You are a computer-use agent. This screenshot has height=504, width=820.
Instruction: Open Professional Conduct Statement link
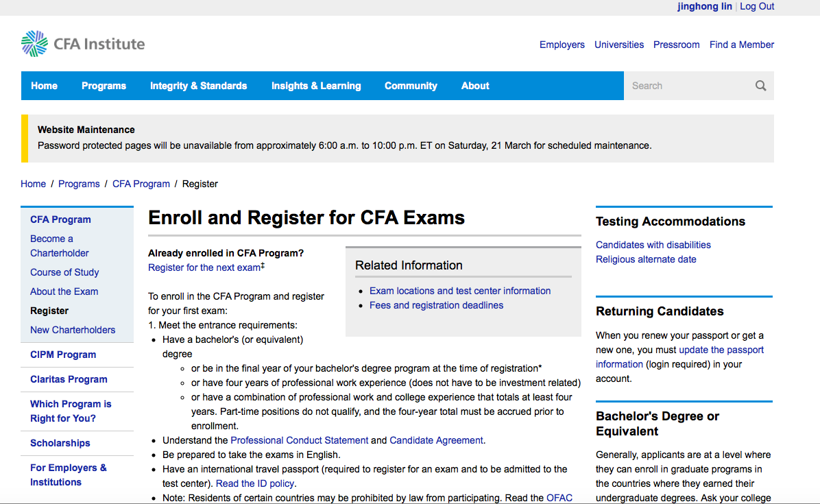(299, 440)
